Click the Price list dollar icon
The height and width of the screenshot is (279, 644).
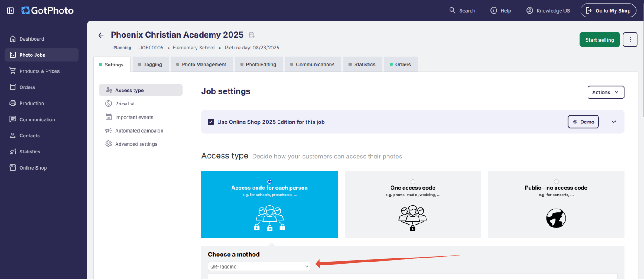point(109,104)
